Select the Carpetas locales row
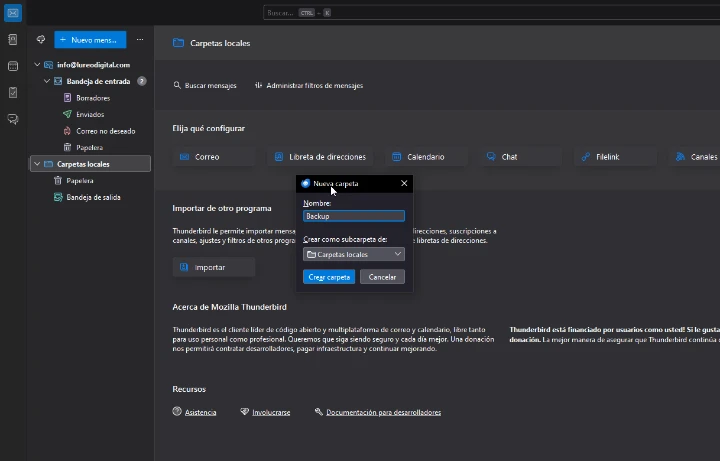 90,164
